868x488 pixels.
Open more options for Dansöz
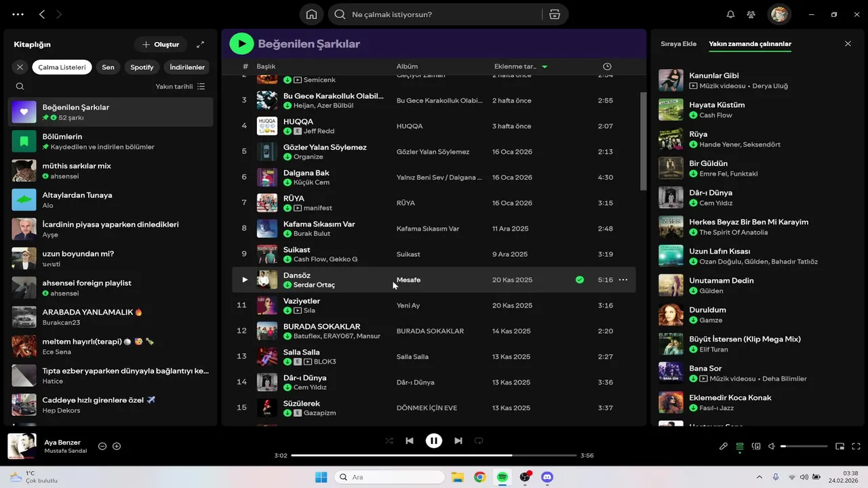623,280
